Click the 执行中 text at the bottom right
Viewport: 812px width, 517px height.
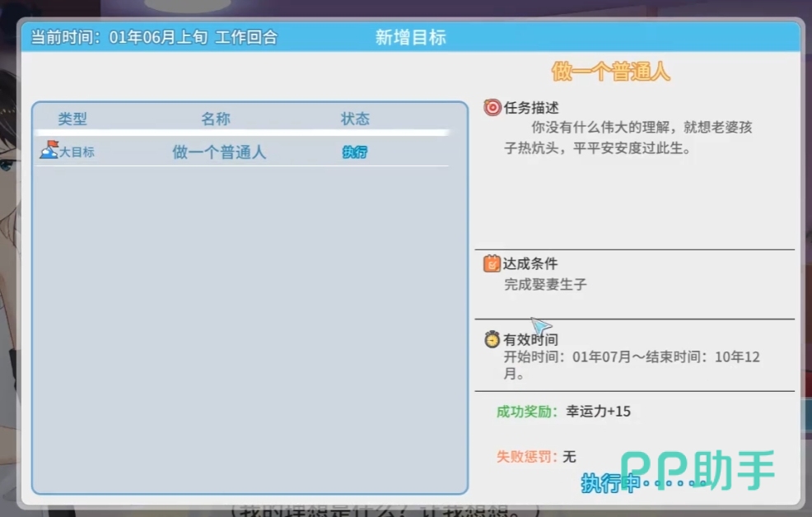click(x=609, y=483)
